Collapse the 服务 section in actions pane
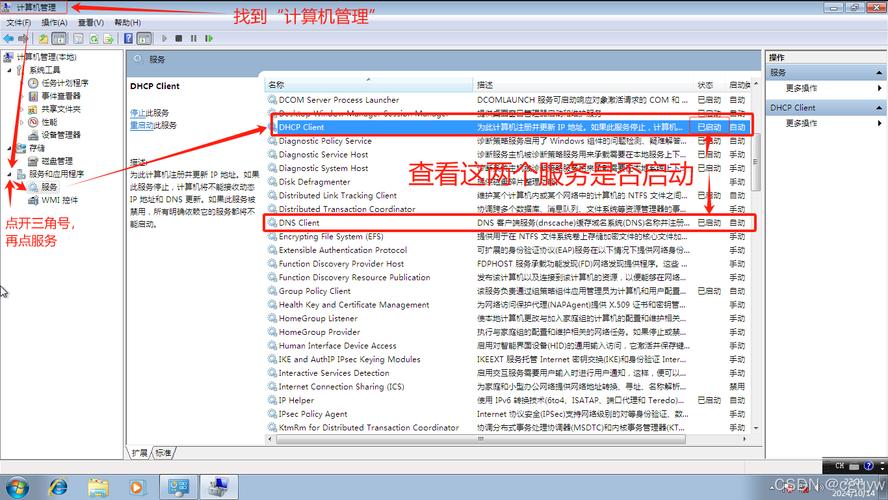Screen dimensions: 888x500 [x=879, y=72]
